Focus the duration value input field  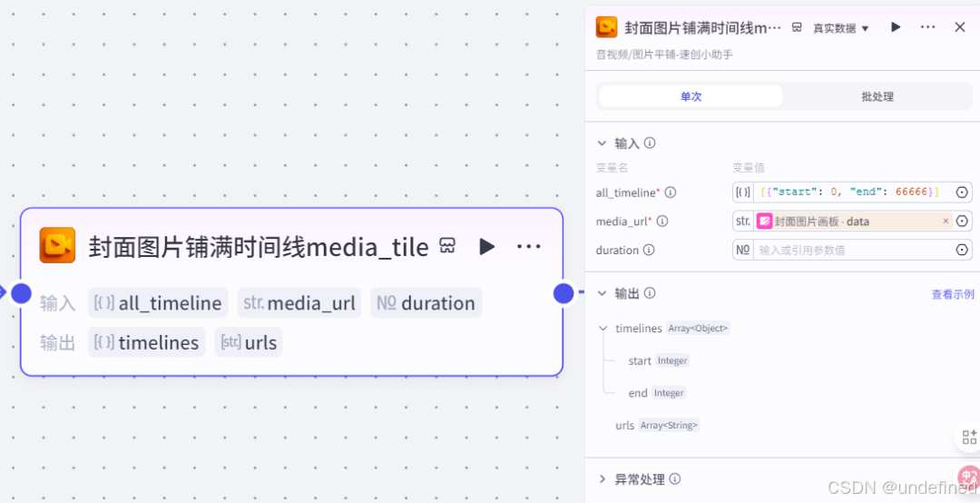[x=852, y=251]
